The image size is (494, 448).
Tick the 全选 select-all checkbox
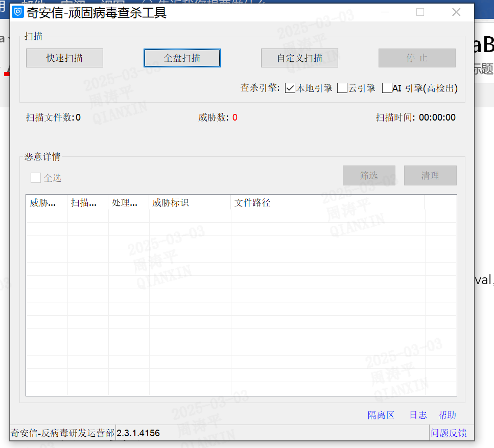[x=36, y=178]
